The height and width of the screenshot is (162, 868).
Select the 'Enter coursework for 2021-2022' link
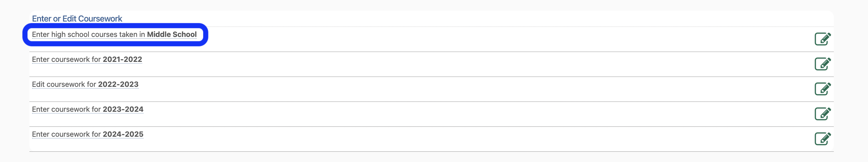point(87,59)
